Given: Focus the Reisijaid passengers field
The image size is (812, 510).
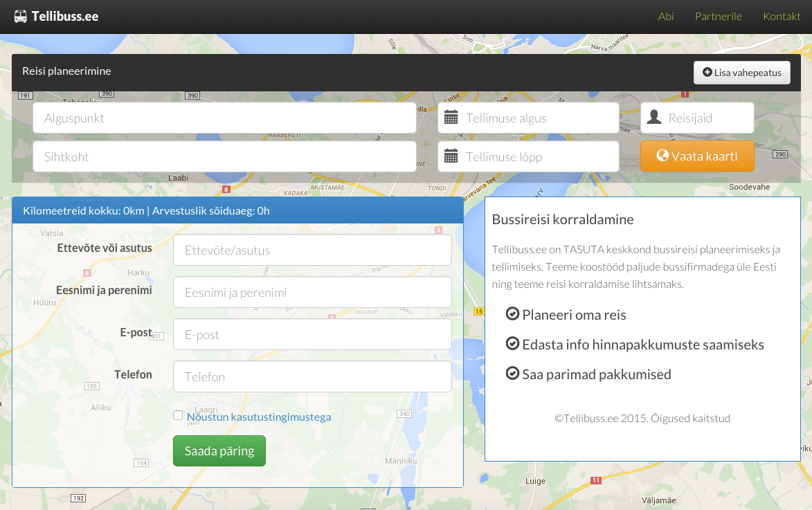Looking at the screenshot, I should tap(697, 118).
